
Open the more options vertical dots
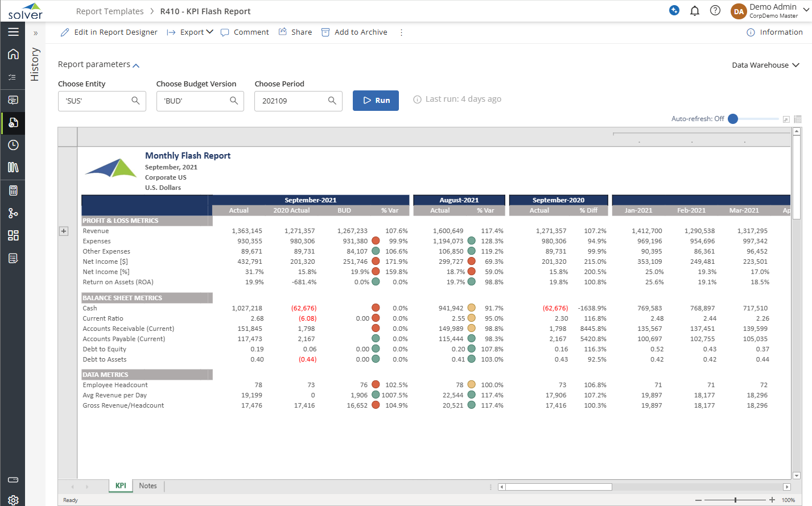pyautogui.click(x=401, y=32)
